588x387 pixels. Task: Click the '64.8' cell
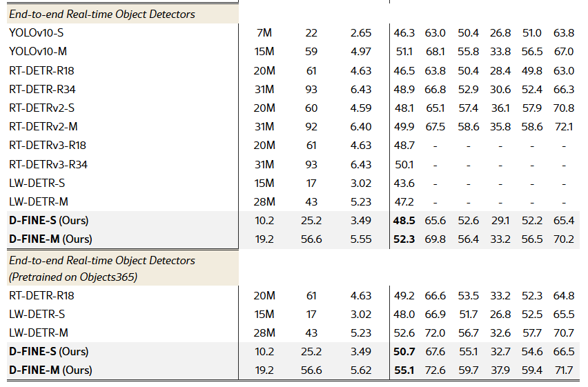[x=564, y=296]
